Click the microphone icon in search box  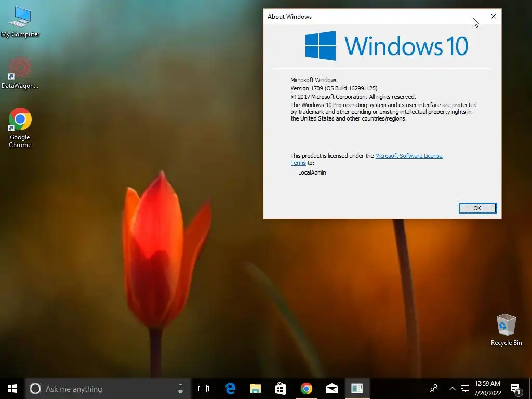coord(180,389)
